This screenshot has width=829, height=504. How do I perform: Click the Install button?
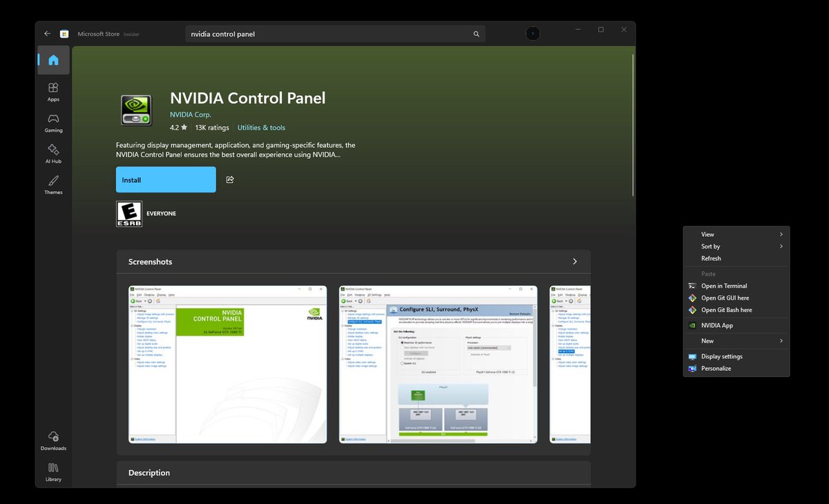pos(166,180)
